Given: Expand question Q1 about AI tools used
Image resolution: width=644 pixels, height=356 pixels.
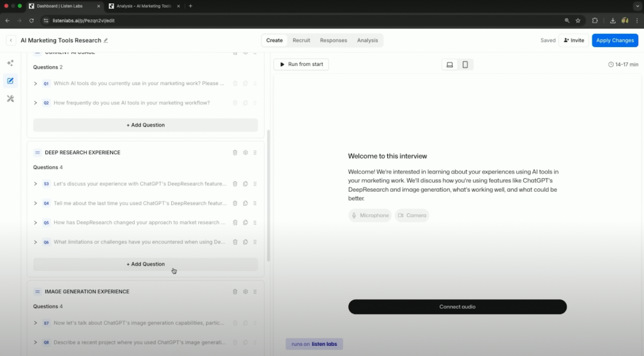Looking at the screenshot, I should click(x=36, y=84).
